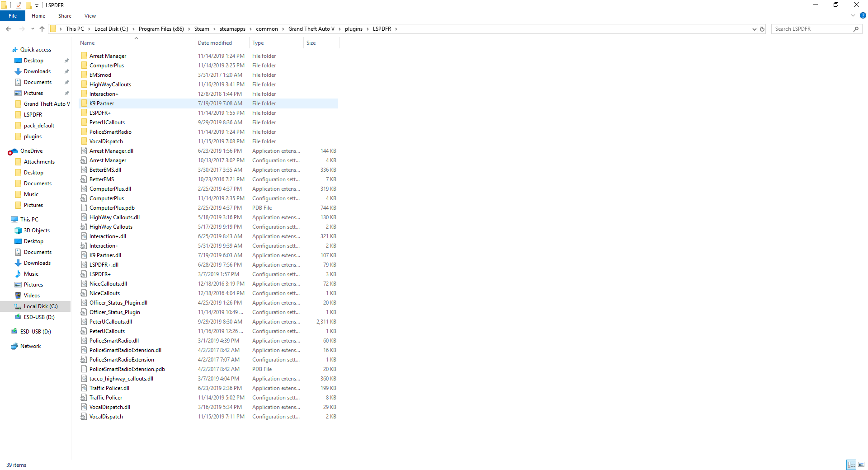Select the tacco_highway_callouts.dll file
The image size is (868, 470).
121,379
